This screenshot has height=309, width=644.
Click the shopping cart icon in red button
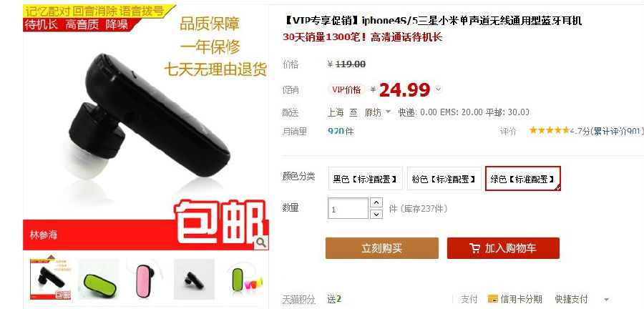[474, 248]
